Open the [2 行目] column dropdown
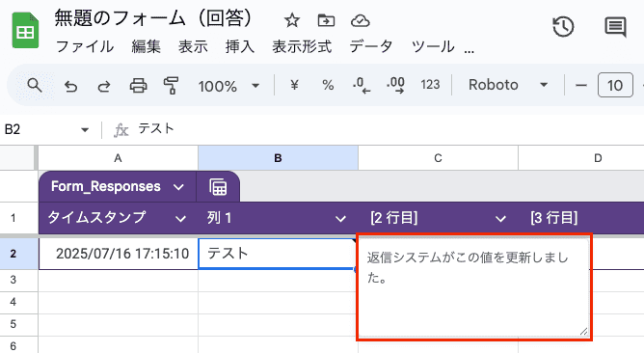Image resolution: width=644 pixels, height=353 pixels. 500,219
